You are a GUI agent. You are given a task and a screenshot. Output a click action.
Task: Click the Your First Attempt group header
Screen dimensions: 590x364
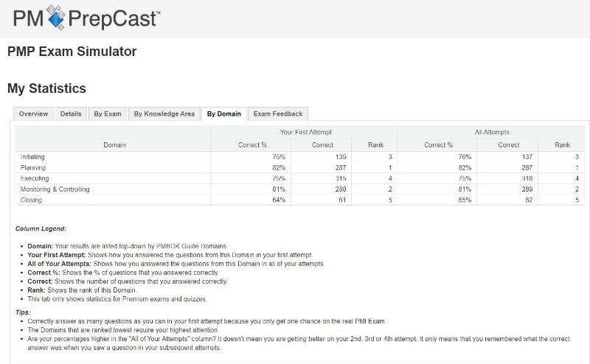pos(305,132)
